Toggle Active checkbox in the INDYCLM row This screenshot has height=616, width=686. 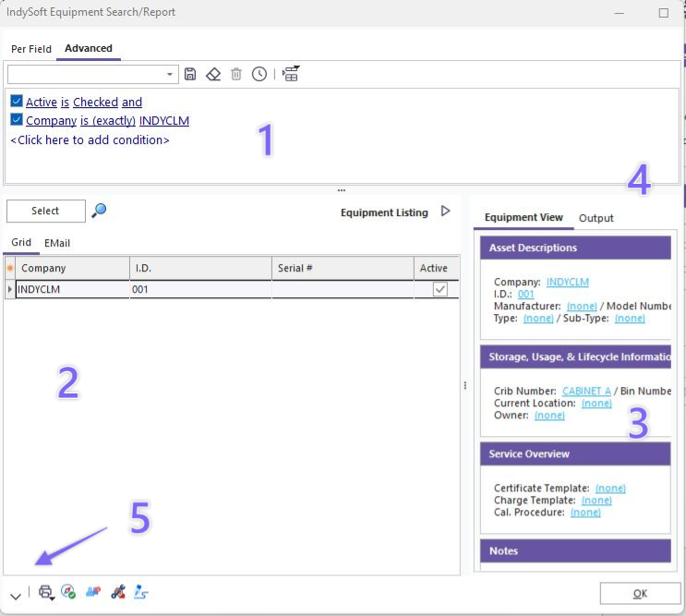440,289
